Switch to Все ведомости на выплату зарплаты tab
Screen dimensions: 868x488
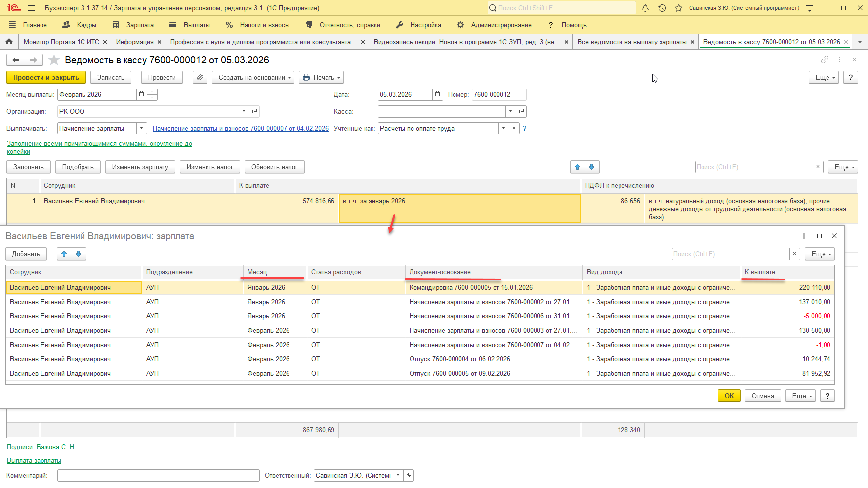tap(631, 42)
